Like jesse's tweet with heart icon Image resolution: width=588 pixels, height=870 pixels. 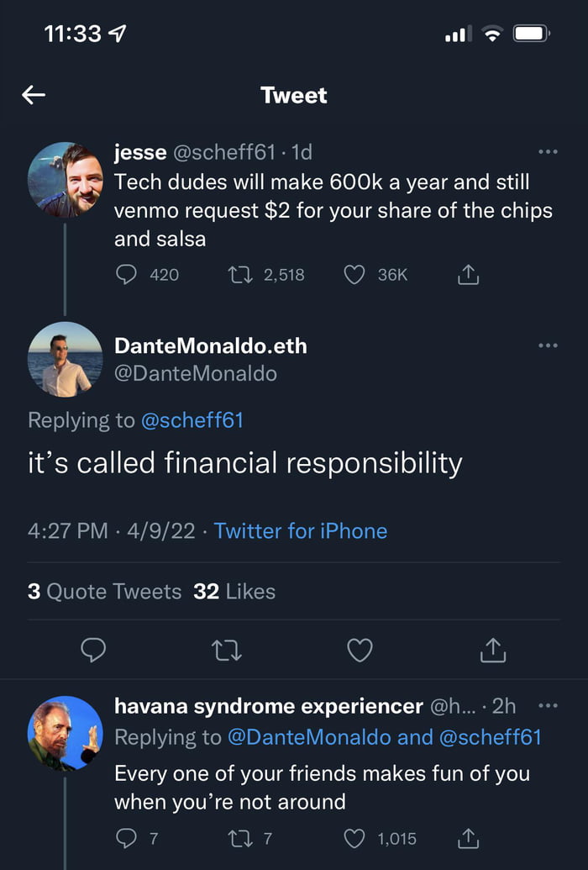coord(355,274)
